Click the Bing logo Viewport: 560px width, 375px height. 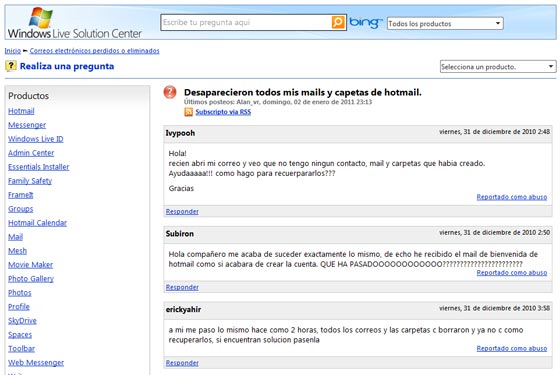[365, 23]
